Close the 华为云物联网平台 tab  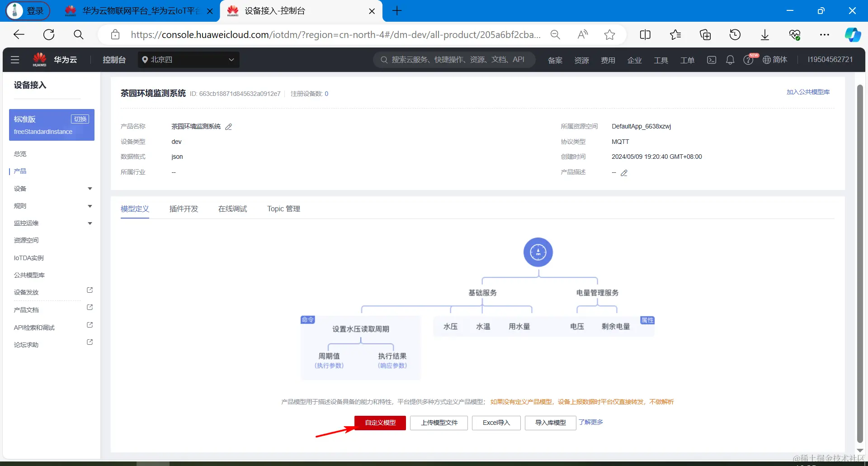[210, 11]
